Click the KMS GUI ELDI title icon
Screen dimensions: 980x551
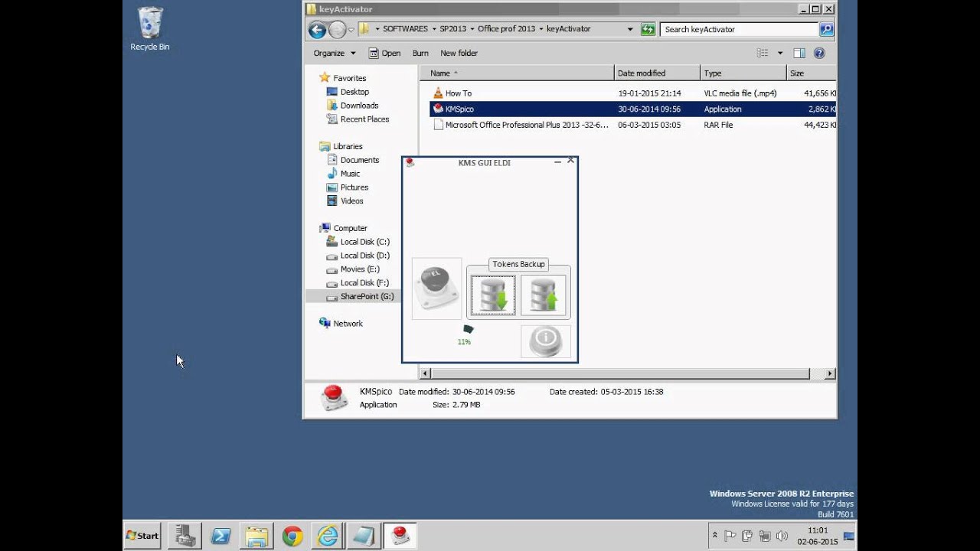(x=410, y=162)
